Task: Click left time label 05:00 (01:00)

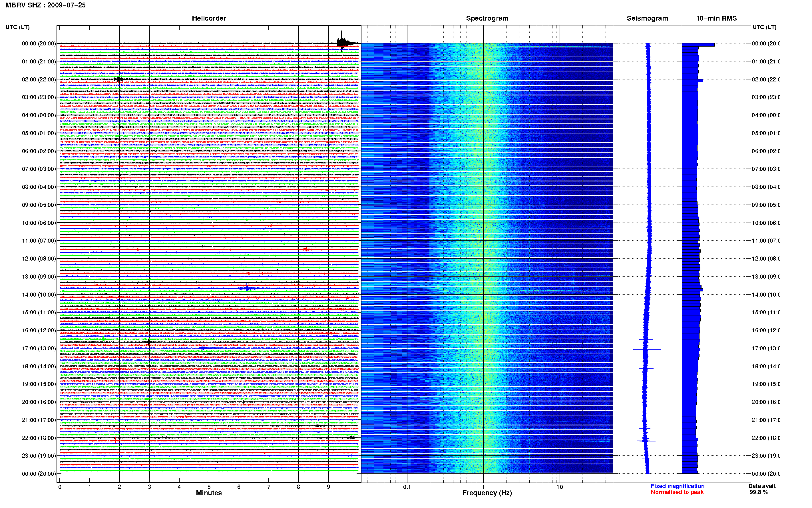Action: [39, 133]
